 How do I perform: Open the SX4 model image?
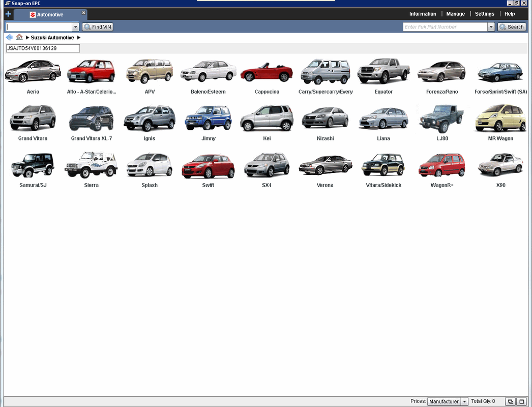[267, 165]
